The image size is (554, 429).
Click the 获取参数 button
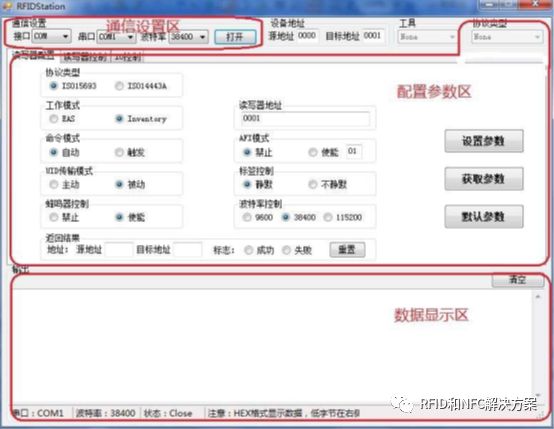coord(484,179)
